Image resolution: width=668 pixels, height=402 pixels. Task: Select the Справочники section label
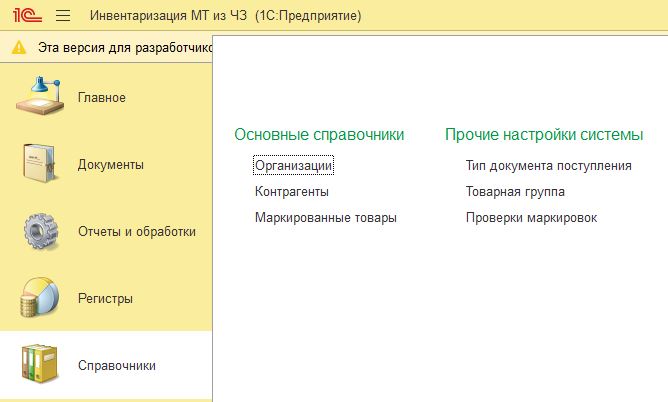point(117,365)
